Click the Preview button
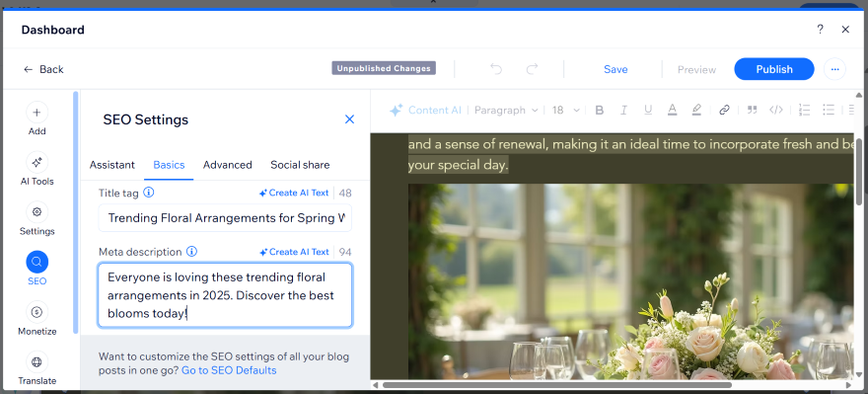868x394 pixels. click(697, 69)
